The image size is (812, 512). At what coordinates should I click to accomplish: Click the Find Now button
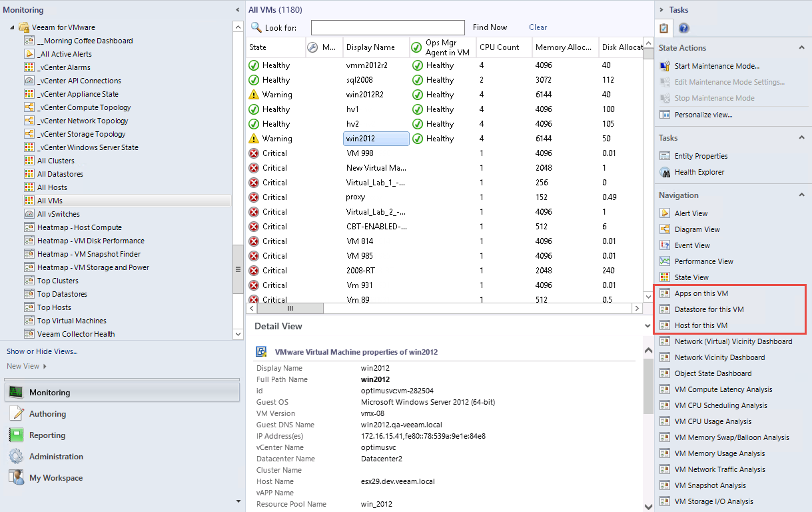coord(490,27)
